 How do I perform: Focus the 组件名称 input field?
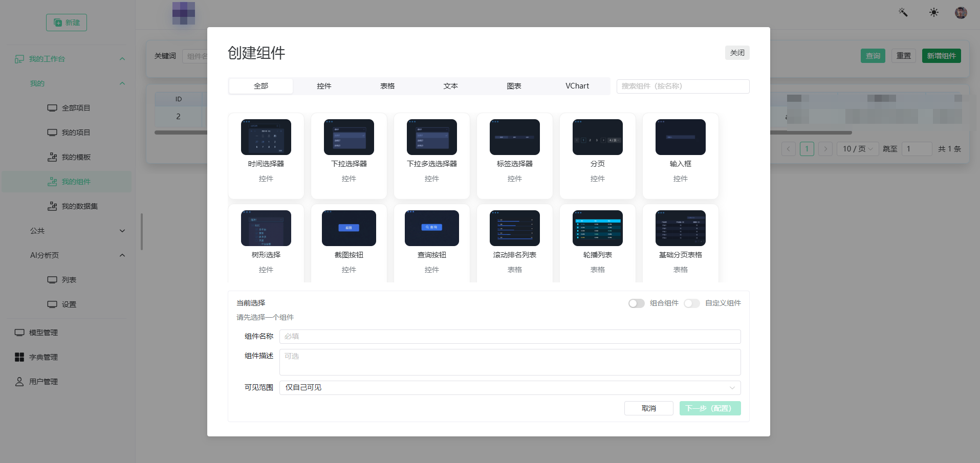click(510, 337)
